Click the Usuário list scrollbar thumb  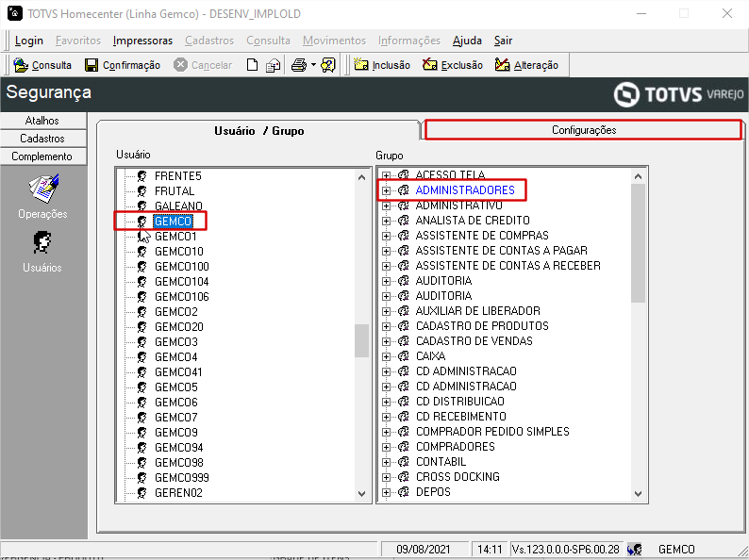point(361,340)
